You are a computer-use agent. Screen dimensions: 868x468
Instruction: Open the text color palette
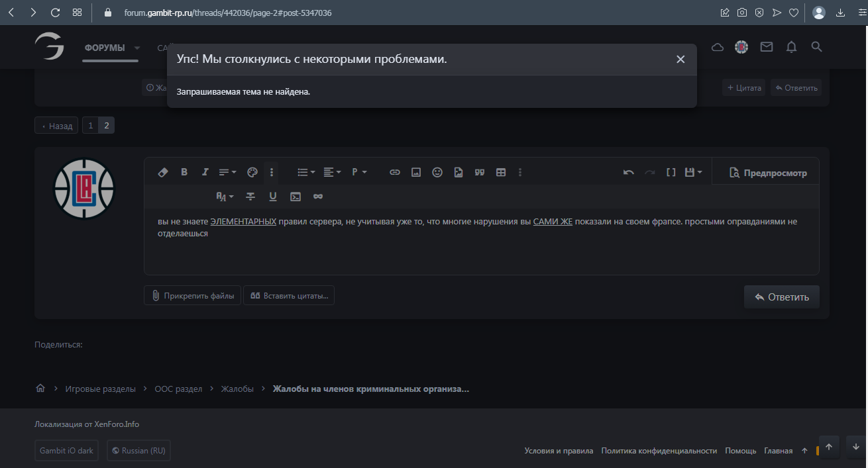coord(252,172)
